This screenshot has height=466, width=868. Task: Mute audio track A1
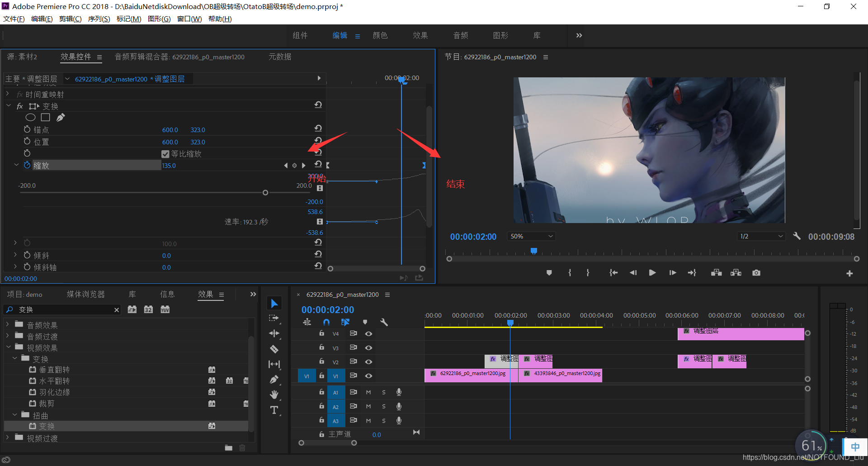[x=368, y=392]
